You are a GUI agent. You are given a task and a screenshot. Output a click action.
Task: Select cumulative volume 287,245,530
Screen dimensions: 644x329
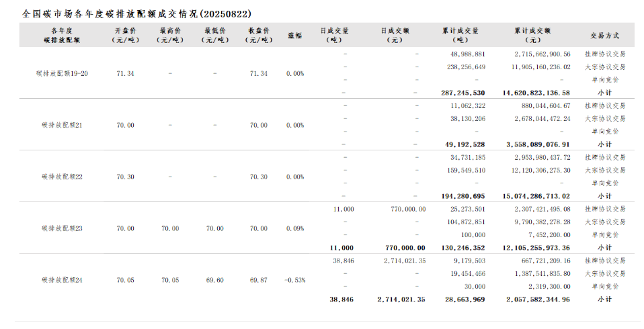[x=463, y=93]
